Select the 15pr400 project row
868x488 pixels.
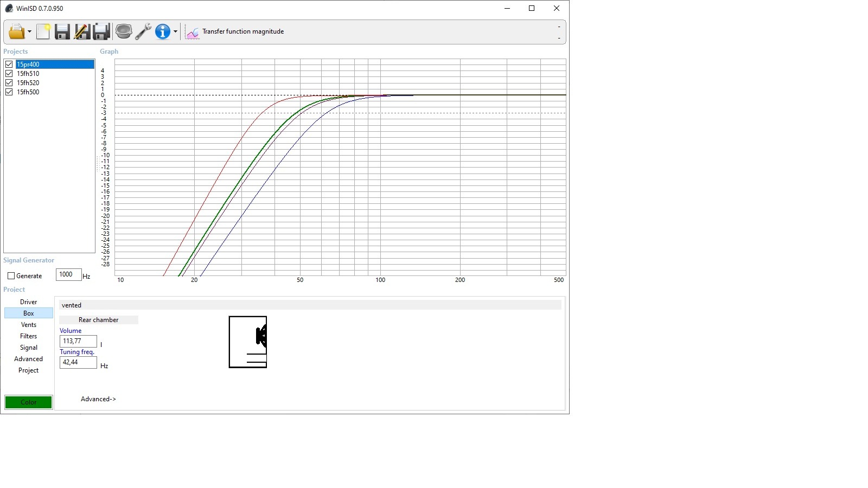pos(55,65)
